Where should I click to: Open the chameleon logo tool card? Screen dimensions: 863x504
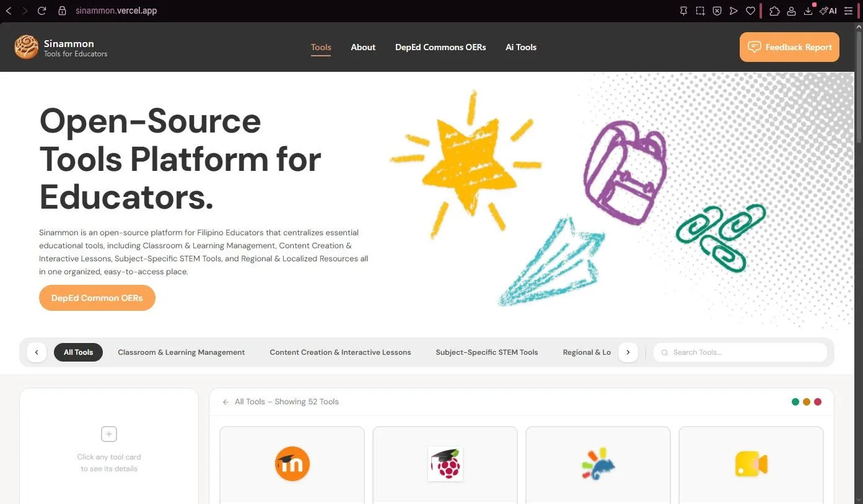tap(598, 464)
